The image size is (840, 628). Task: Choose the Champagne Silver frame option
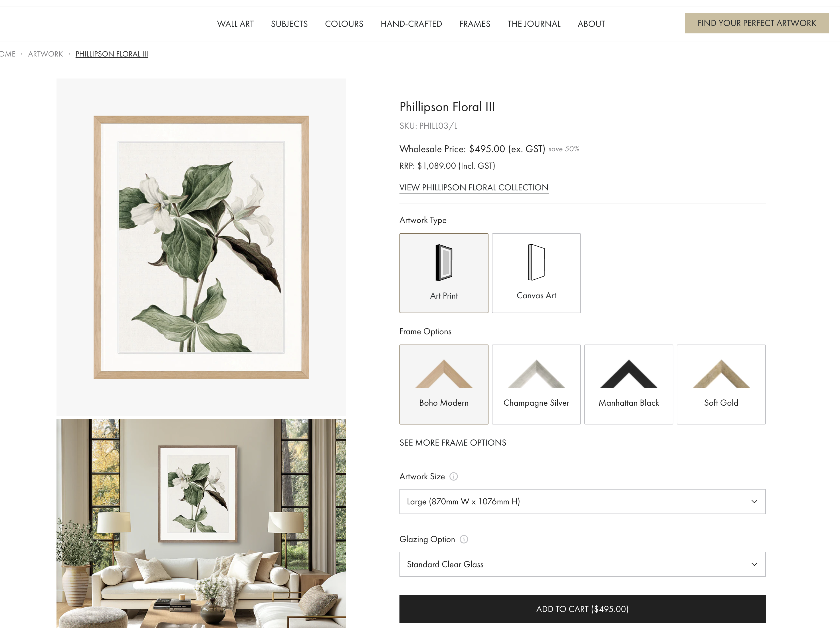pos(536,385)
